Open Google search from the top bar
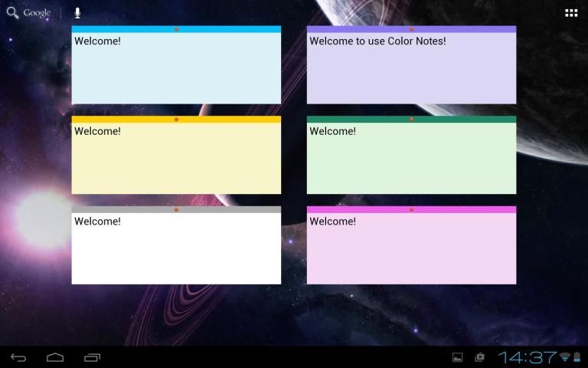Screen dimensions: 588x368 click(x=29, y=13)
